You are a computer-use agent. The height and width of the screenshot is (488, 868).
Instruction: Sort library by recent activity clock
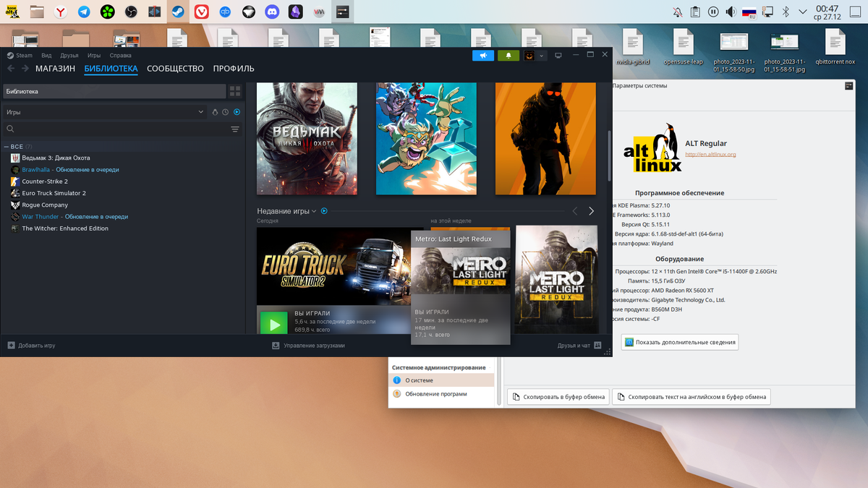coord(225,112)
